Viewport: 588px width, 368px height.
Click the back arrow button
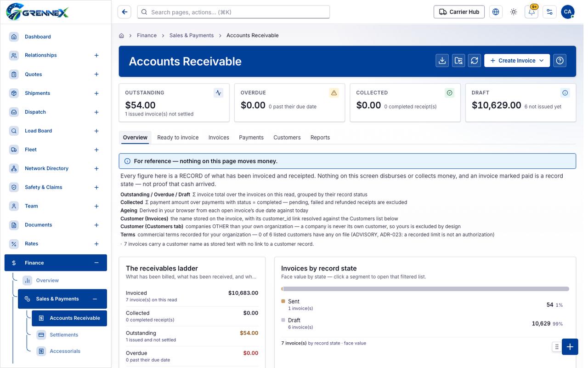124,12
